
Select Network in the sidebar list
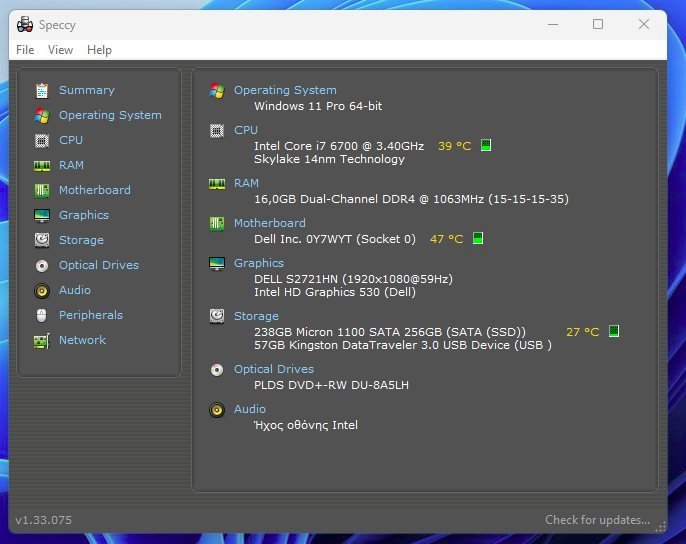point(82,340)
